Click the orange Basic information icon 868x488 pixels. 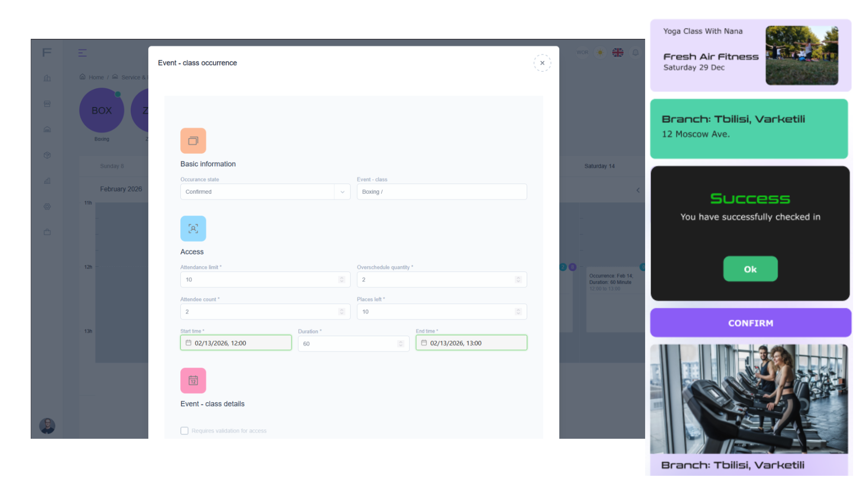pyautogui.click(x=193, y=141)
